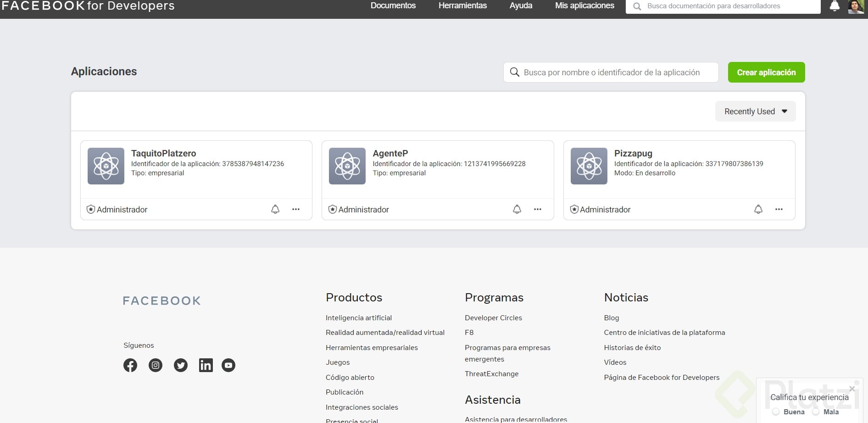Open ThreatExchange link
Image resolution: width=868 pixels, height=423 pixels.
click(491, 374)
